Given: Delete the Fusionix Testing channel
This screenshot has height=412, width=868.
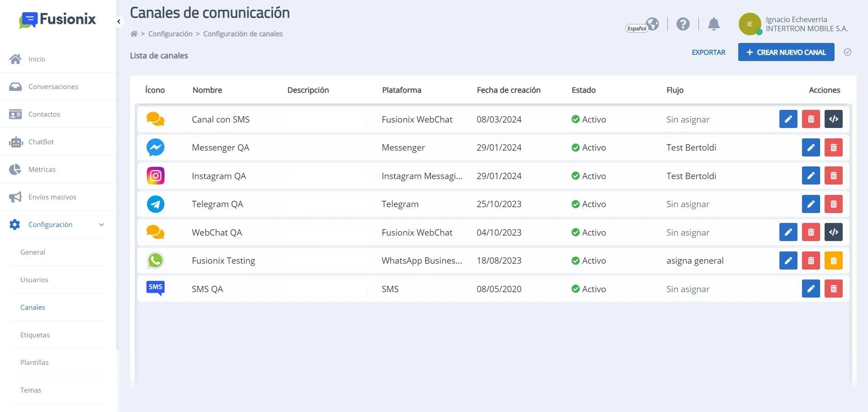Looking at the screenshot, I should pos(811,260).
